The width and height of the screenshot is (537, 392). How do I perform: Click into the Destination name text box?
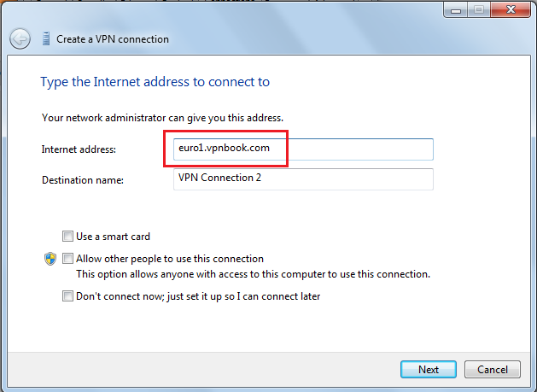(303, 178)
